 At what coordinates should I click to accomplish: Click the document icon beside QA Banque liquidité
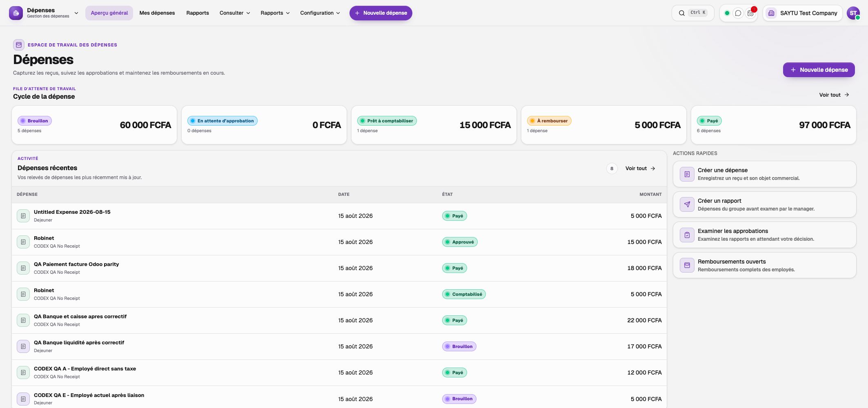(x=23, y=346)
